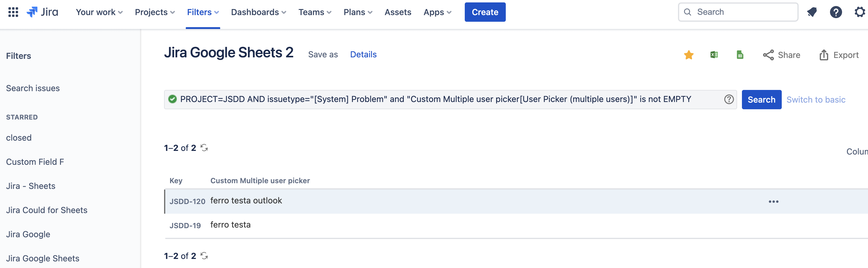This screenshot has width=868, height=268.
Task: Click the valid JQL green check icon
Action: click(173, 99)
